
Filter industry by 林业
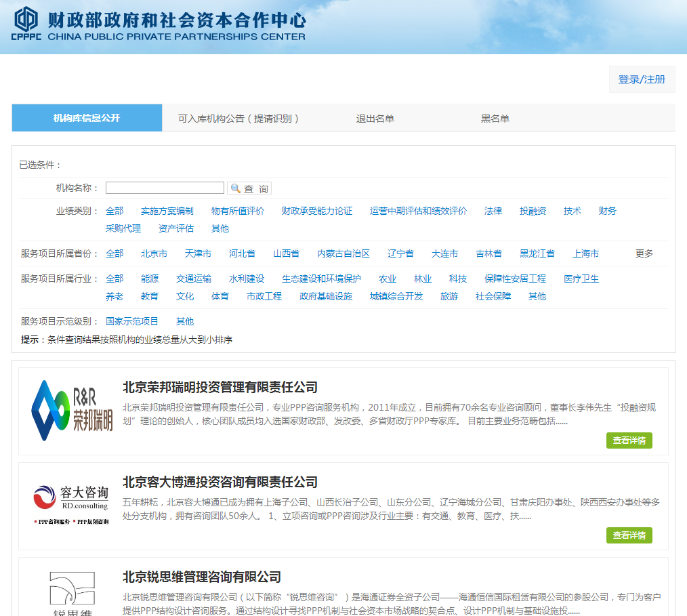coord(423,279)
